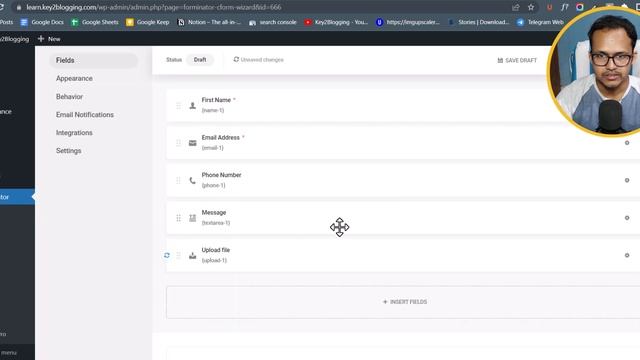Viewport: 640px width, 360px height.
Task: Click the Save Draft button
Action: click(517, 60)
